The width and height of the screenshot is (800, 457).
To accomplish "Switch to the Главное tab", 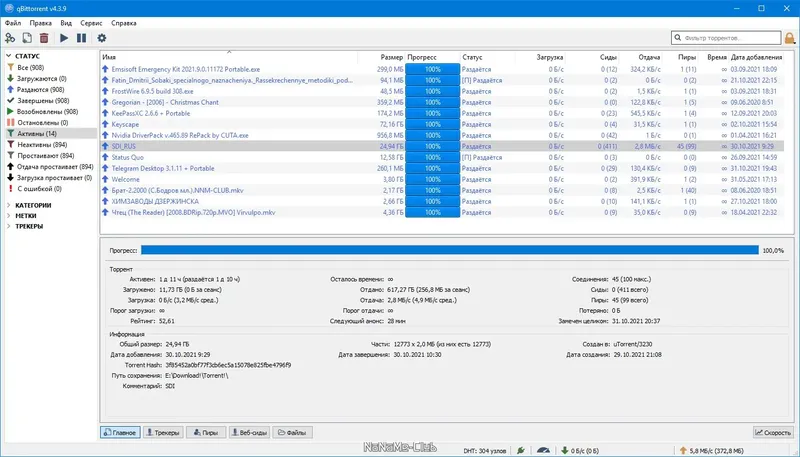I will coord(120,433).
